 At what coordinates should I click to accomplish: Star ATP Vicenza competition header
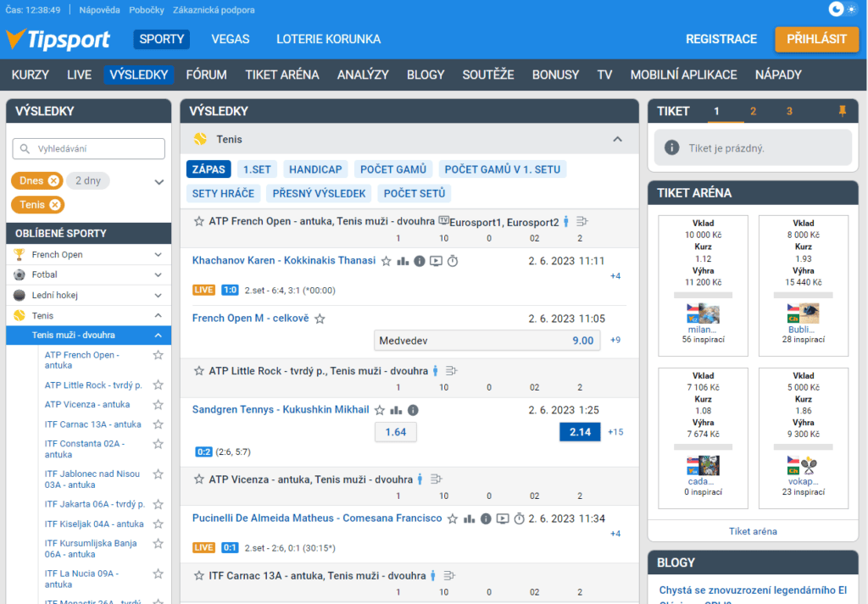[198, 479]
